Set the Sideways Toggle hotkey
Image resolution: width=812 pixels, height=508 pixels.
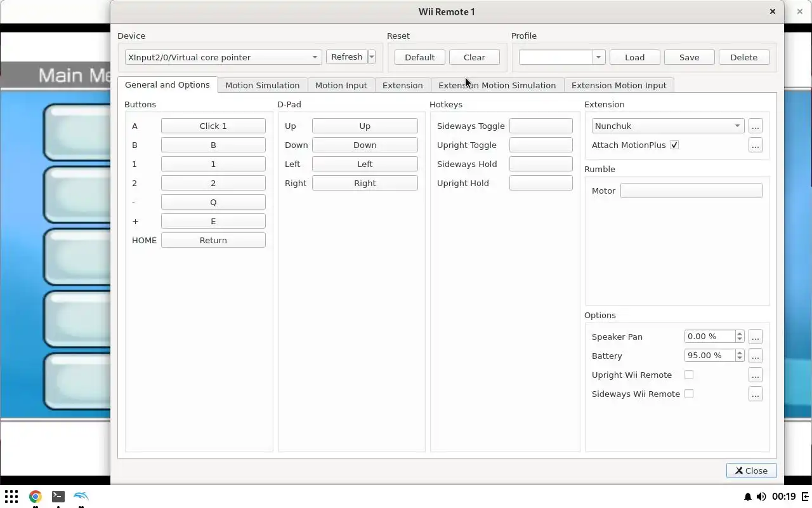541,126
